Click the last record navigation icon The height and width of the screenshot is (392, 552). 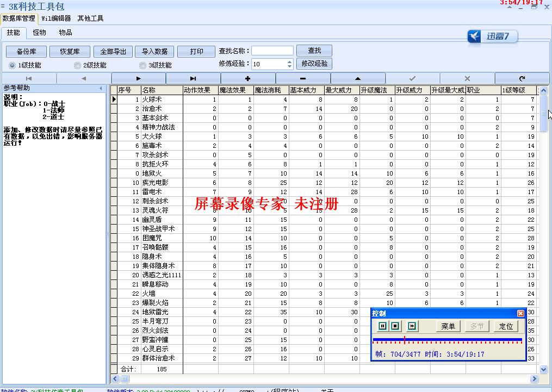(194, 78)
